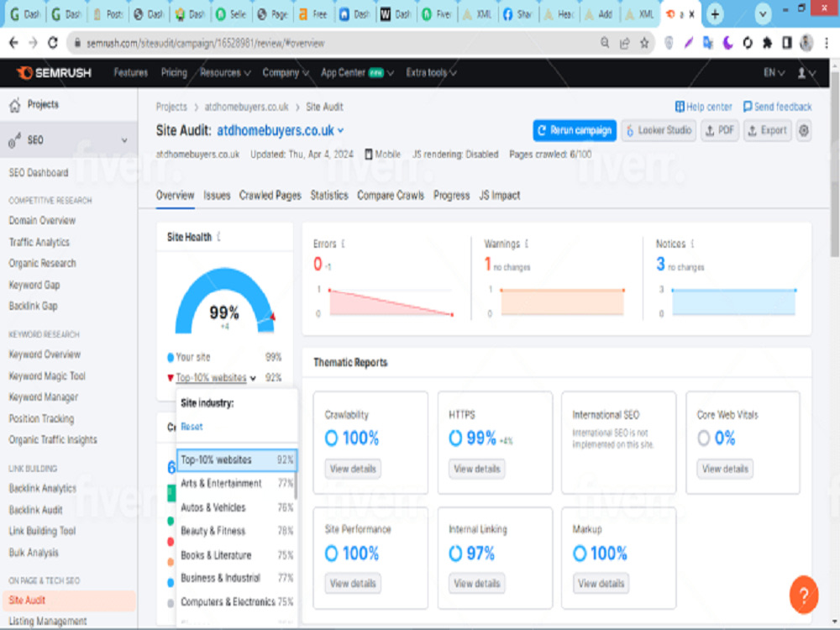Open a new browser tab

[715, 14]
